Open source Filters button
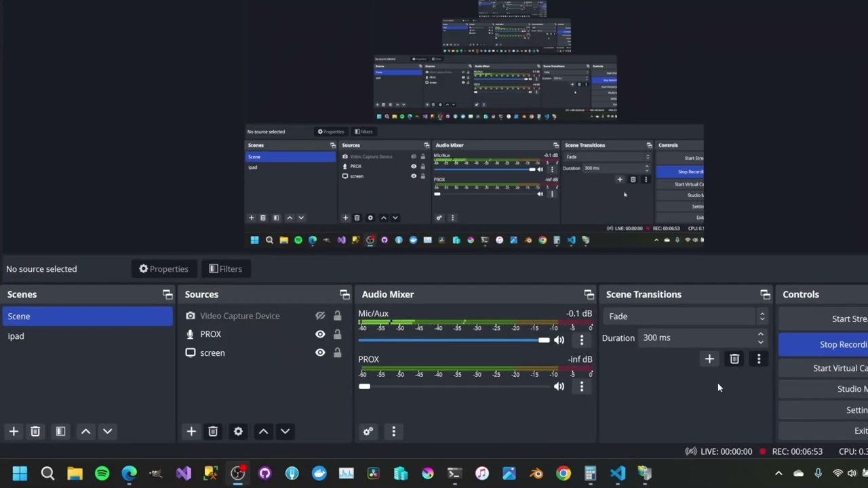Screen dimensions: 868x488 tap(225, 269)
